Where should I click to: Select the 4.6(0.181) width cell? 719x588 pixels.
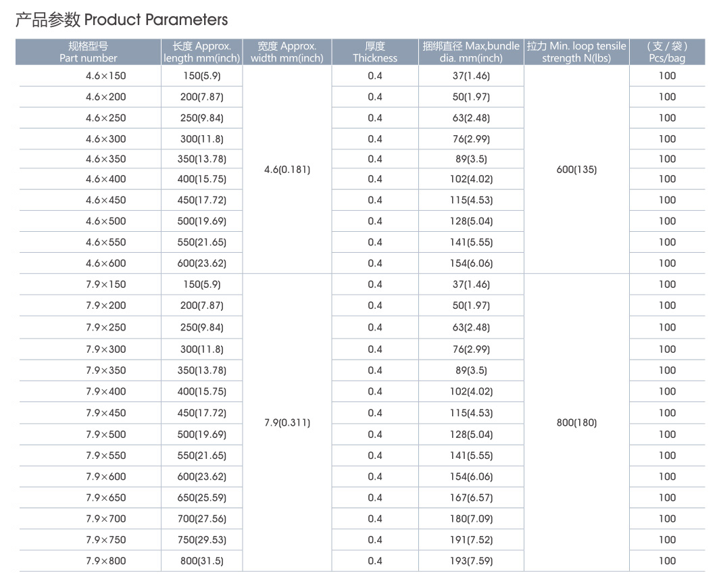pyautogui.click(x=287, y=170)
